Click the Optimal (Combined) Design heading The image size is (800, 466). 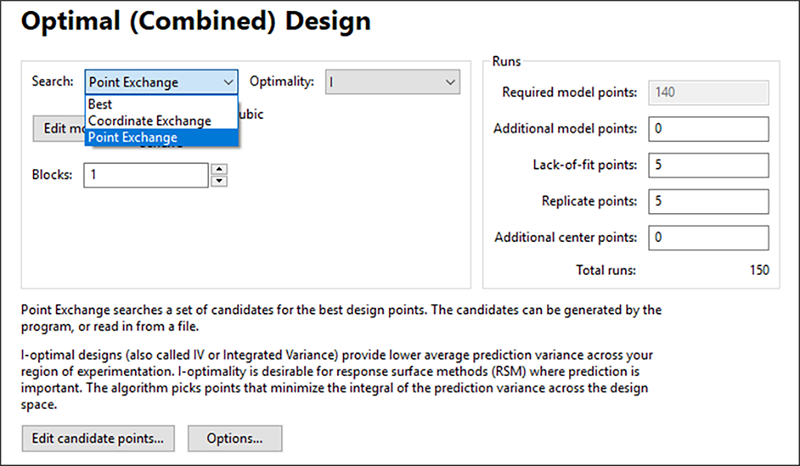tap(196, 20)
